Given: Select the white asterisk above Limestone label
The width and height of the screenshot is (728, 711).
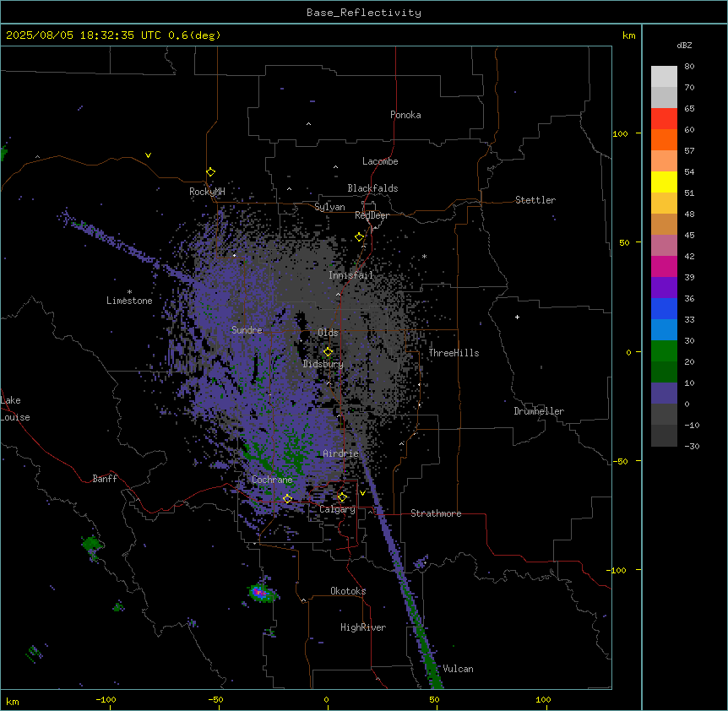Looking at the screenshot, I should click(x=129, y=292).
